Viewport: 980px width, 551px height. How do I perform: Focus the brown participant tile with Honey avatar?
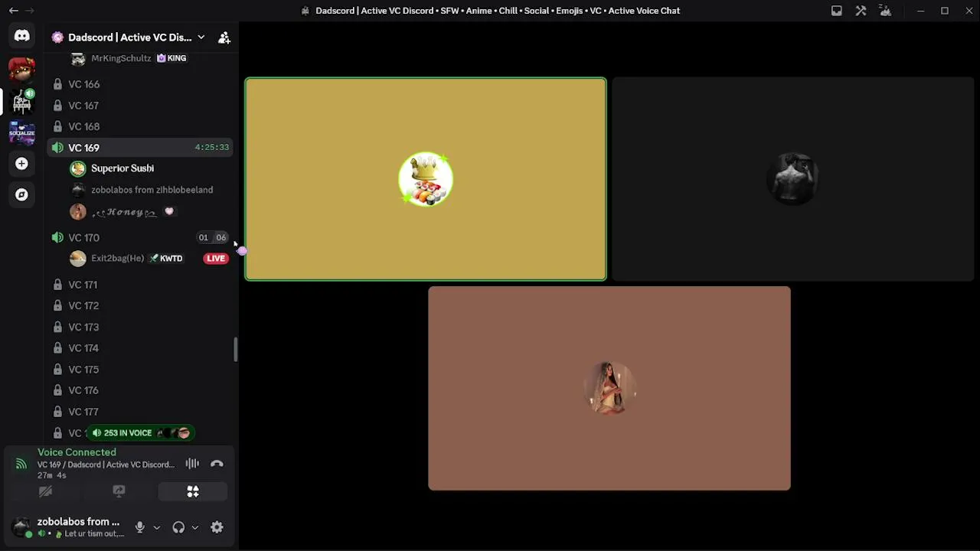click(609, 388)
